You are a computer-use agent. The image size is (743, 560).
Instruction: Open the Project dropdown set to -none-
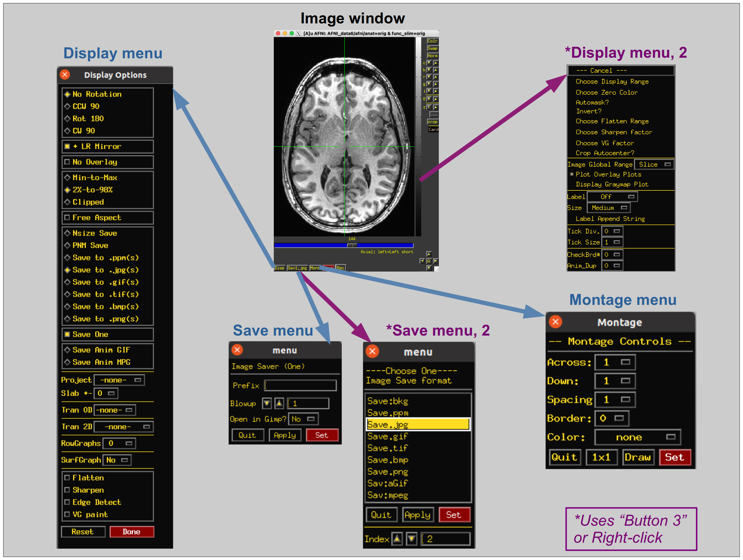click(x=119, y=380)
